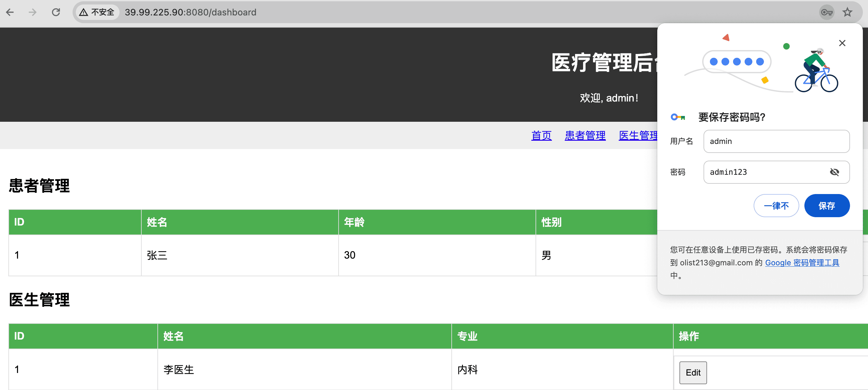Click the browser forward arrow
Screen dimensions: 868x390
[x=33, y=13]
